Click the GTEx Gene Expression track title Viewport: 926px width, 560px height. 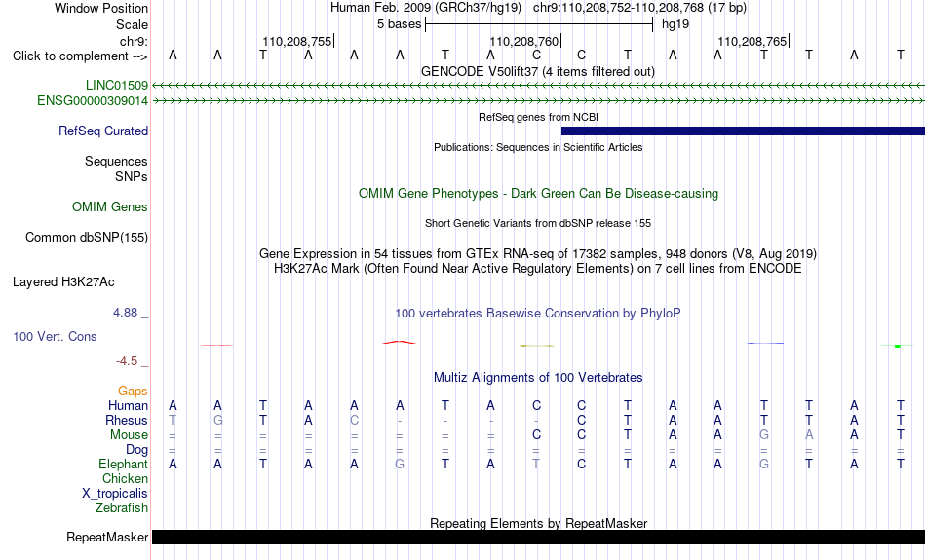coord(538,254)
